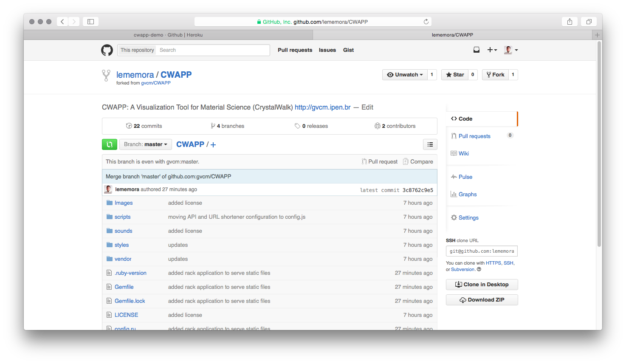
Task: Click Edit next to description
Action: [367, 107]
